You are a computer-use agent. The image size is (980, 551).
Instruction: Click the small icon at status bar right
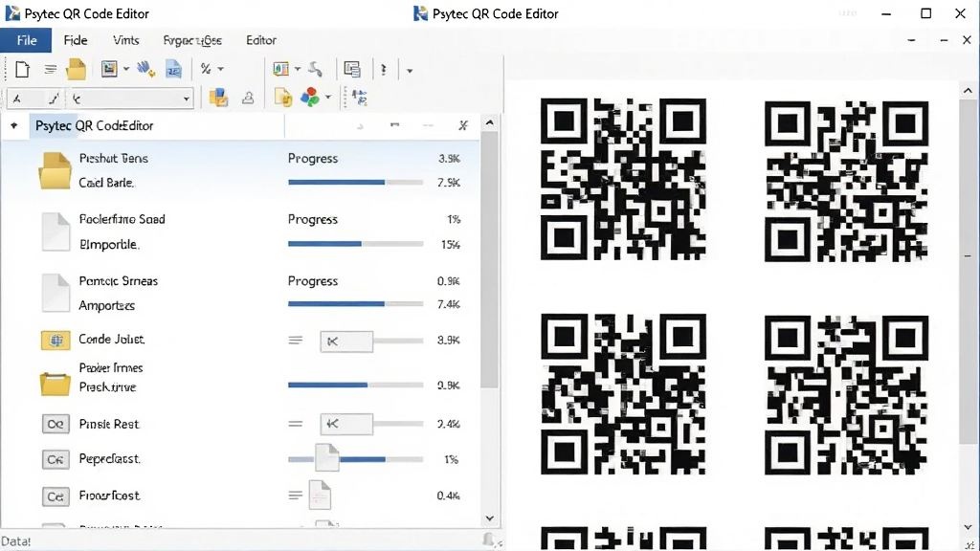pos(489,540)
